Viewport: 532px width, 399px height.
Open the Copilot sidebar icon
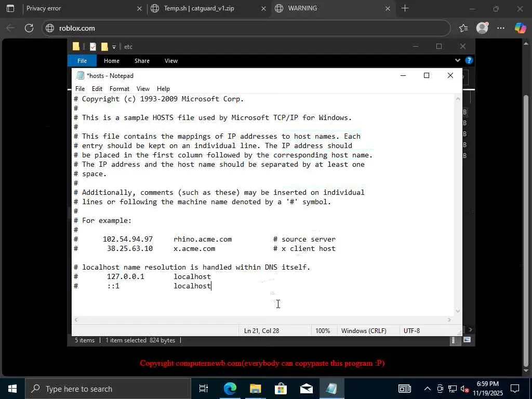coord(520,28)
